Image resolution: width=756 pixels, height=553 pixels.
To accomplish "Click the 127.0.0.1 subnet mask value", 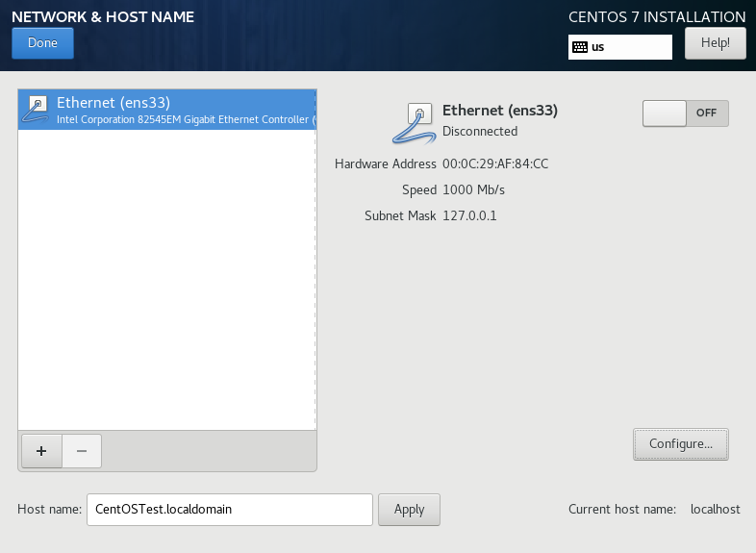I will click(x=469, y=215).
